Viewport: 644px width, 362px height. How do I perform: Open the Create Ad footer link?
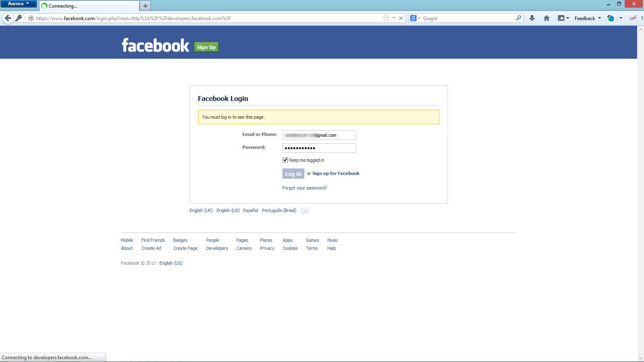151,248
